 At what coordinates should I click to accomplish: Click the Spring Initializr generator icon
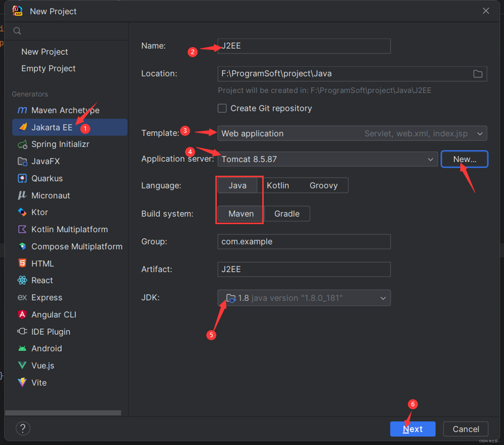(22, 145)
